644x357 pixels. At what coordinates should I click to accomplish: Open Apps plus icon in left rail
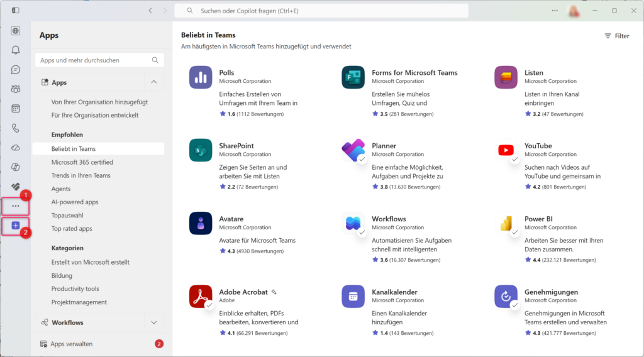click(16, 226)
